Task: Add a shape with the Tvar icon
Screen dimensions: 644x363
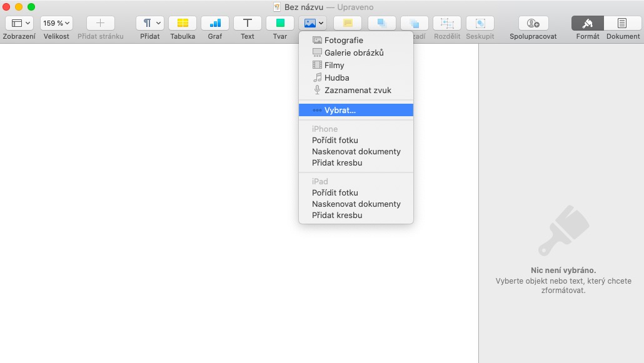Action: click(280, 23)
